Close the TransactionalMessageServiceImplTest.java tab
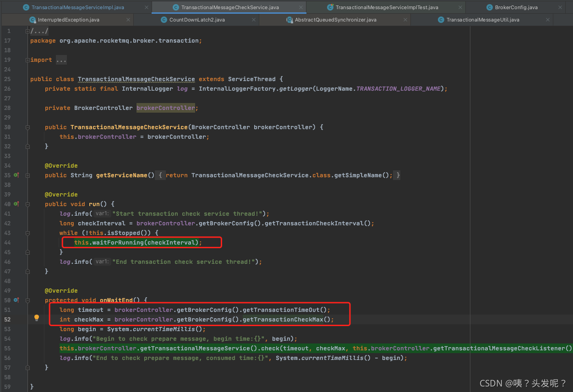This screenshot has width=573, height=392. click(x=460, y=7)
